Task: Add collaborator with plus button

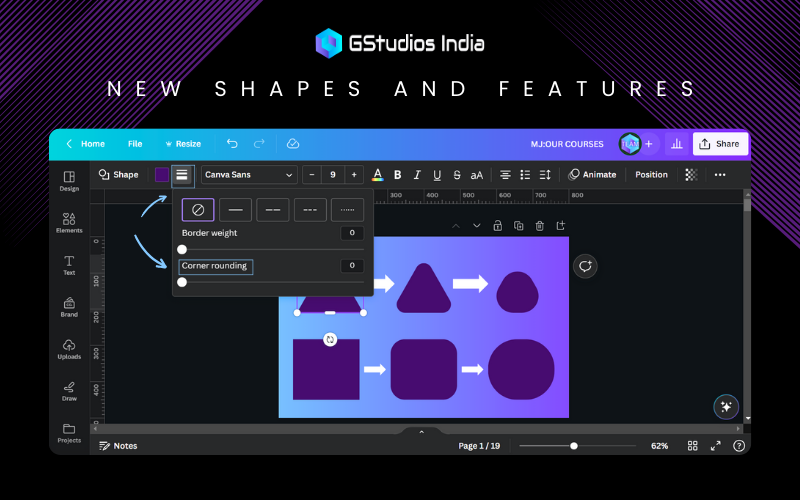Action: pyautogui.click(x=649, y=144)
